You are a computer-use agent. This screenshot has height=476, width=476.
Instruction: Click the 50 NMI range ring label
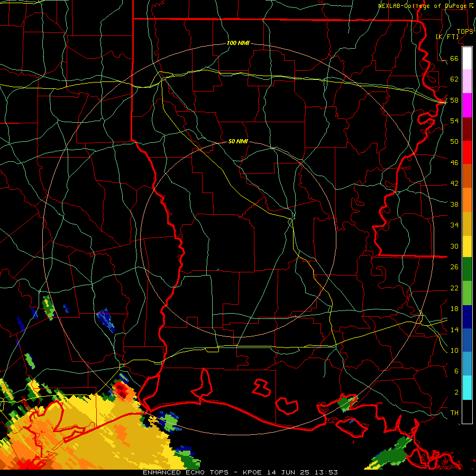238,141
